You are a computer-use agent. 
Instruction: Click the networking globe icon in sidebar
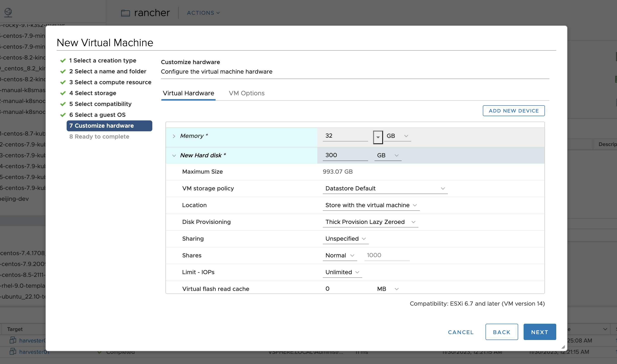click(8, 12)
